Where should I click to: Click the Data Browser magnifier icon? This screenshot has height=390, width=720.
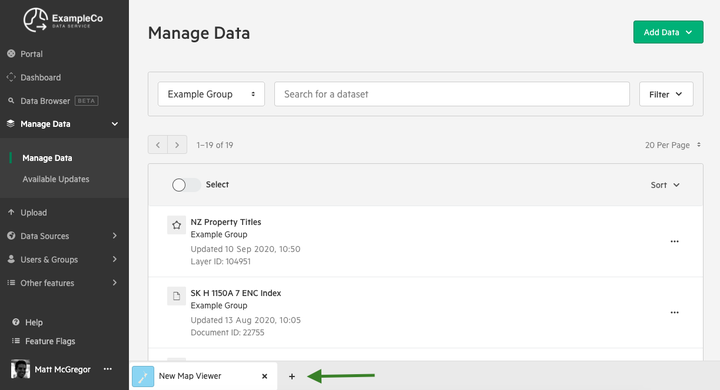[11, 101]
